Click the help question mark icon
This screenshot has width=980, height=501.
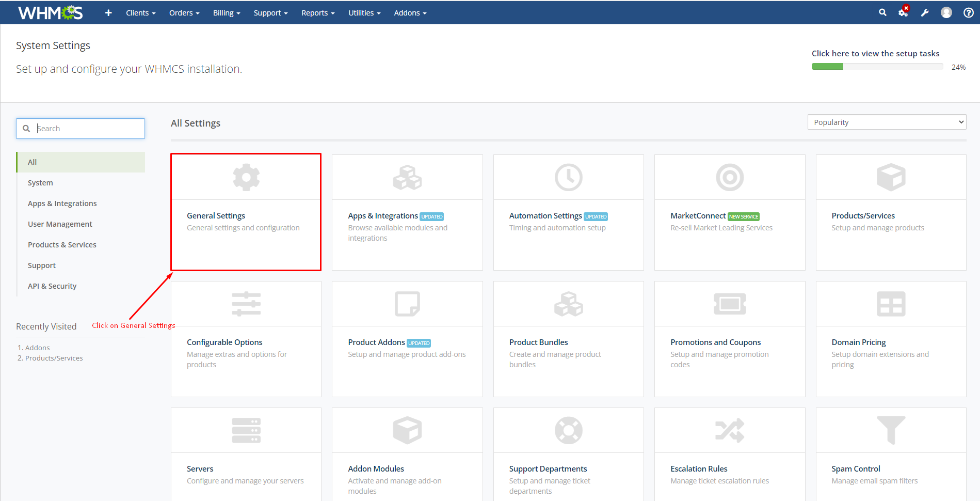(x=969, y=13)
